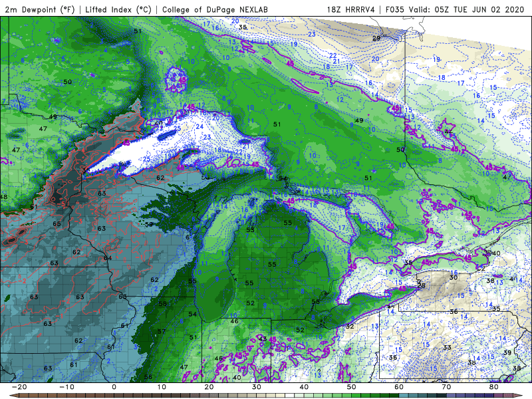The height and width of the screenshot is (399, 532).
Task: Click the "-20" color scale label
Action: 19,387
